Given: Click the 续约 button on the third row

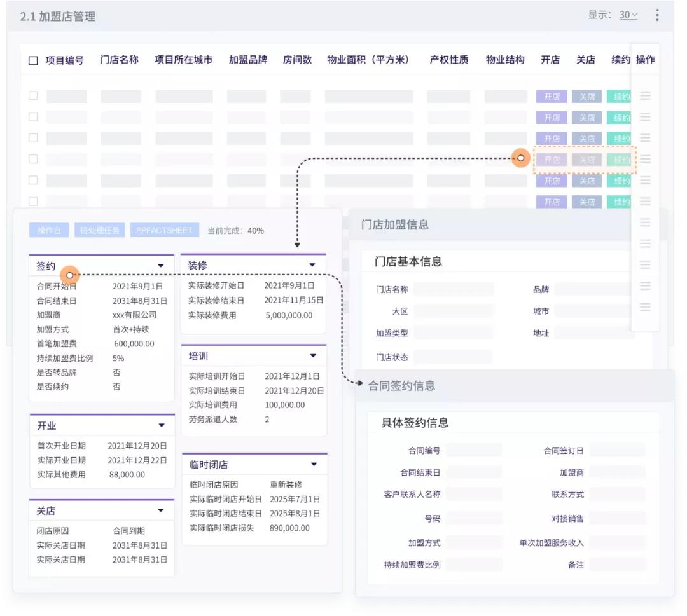Looking at the screenshot, I should [620, 138].
